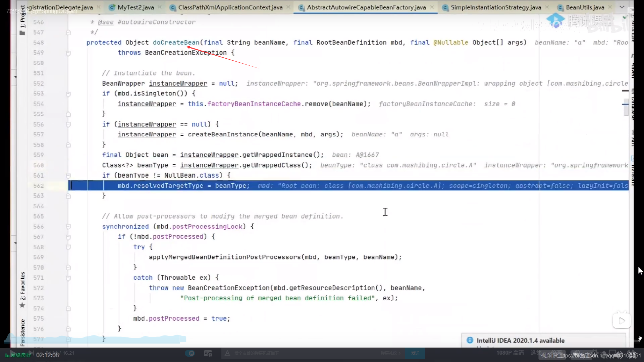Open the Persistence tool window
This screenshot has width=644, height=362.
tap(22, 333)
